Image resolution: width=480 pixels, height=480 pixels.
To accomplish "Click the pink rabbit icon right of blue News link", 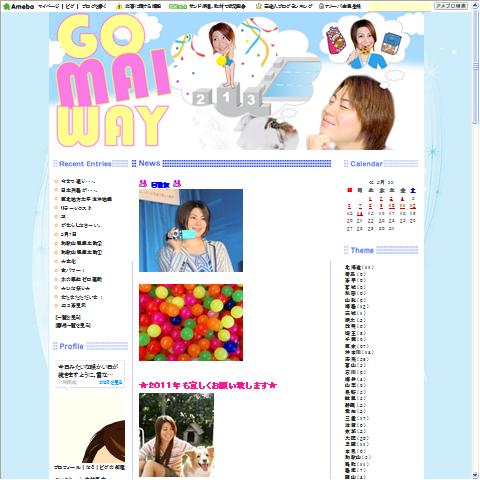I will [177, 184].
